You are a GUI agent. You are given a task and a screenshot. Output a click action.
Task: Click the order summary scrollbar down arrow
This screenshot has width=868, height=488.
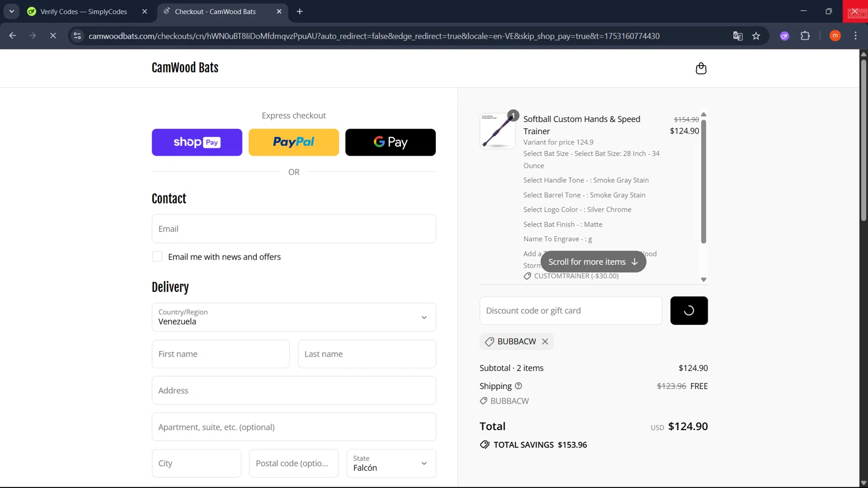704,279
